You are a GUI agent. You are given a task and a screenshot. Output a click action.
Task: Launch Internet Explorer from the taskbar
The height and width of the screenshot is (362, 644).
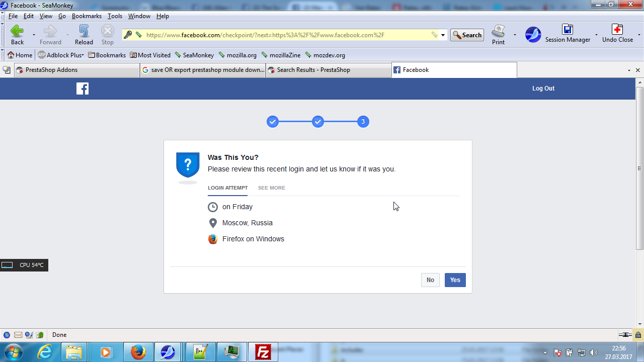45,352
